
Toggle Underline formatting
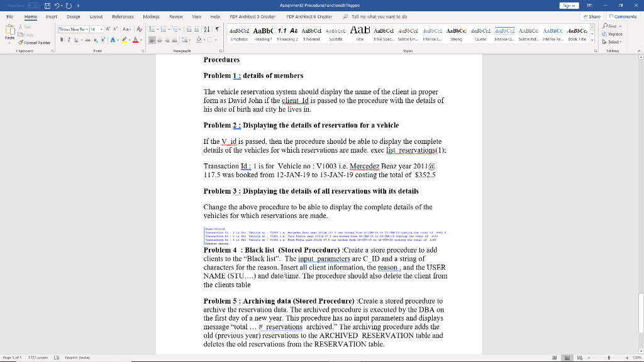click(x=76, y=40)
